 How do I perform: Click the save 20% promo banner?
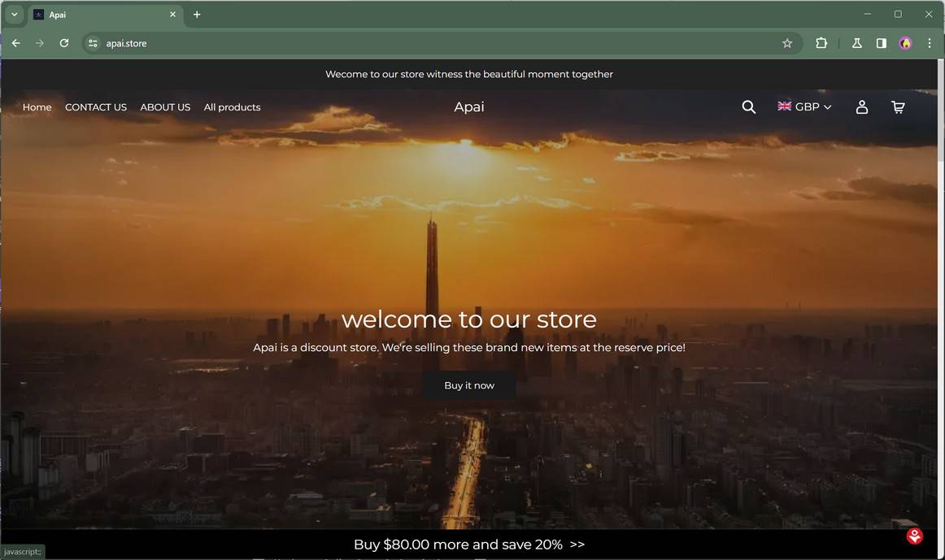coord(469,545)
